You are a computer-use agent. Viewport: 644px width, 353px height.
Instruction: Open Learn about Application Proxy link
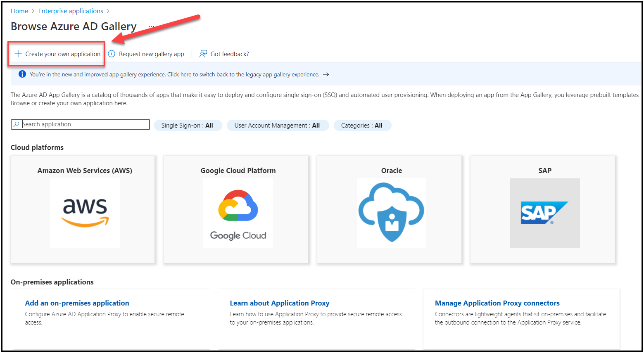280,303
